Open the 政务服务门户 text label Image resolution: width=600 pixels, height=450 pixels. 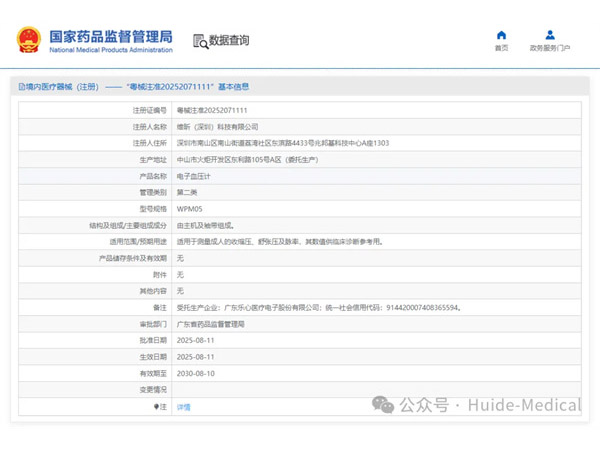(x=550, y=48)
